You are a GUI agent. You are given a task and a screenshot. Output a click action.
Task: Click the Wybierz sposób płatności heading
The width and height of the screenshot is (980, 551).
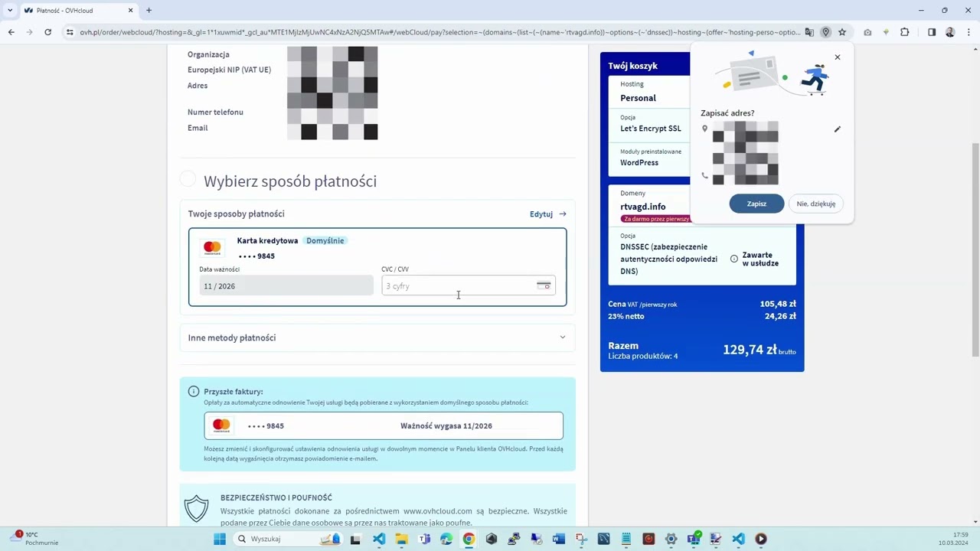[x=290, y=181]
